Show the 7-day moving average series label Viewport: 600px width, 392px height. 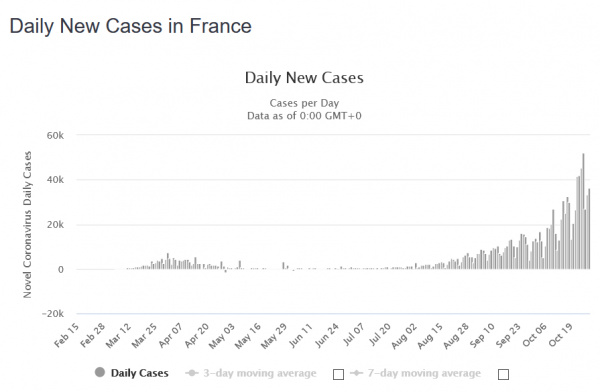[x=424, y=373]
